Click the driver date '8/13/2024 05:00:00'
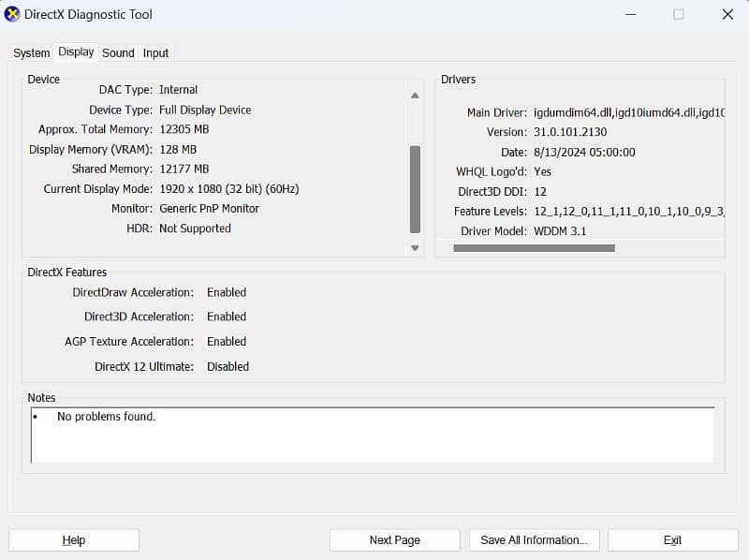Image resolution: width=749 pixels, height=560 pixels. pos(584,153)
